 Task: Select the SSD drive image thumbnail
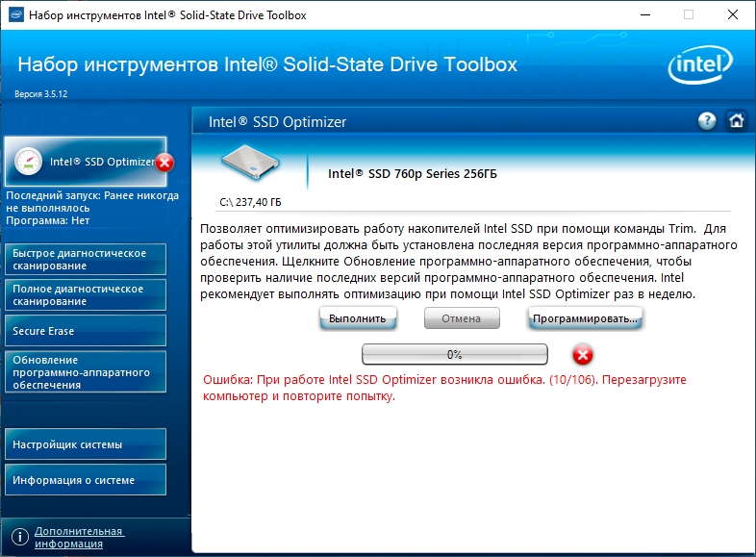click(x=250, y=162)
